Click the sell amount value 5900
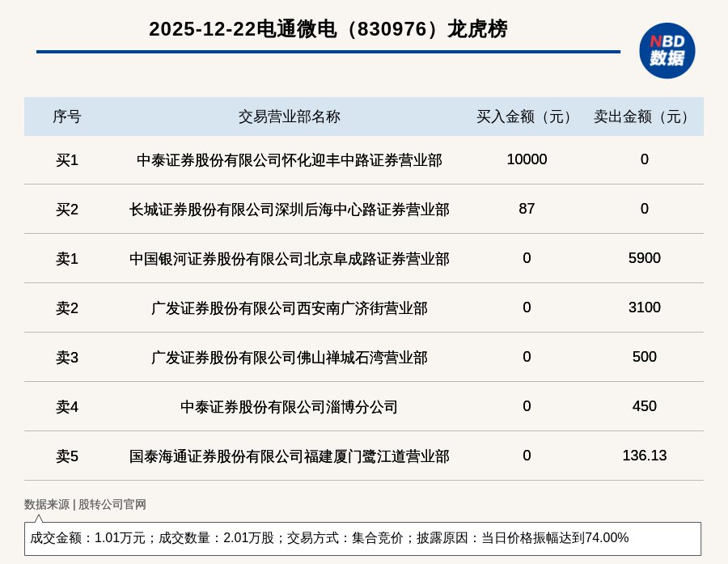This screenshot has width=728, height=564. (x=644, y=258)
